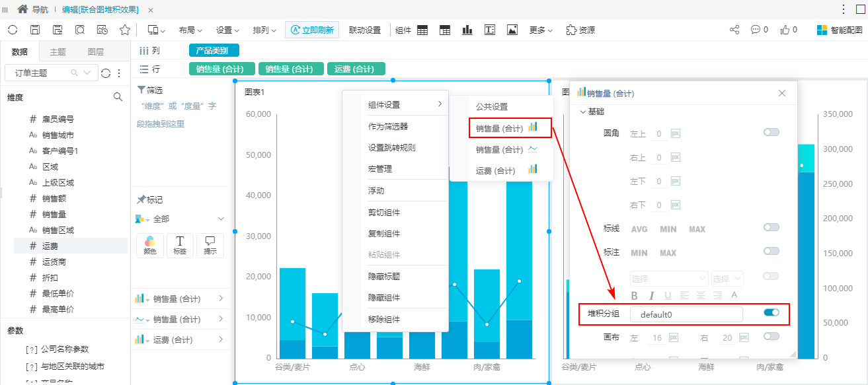Save the dashboard with the save icon
Screen dimensions: 868x385
(35, 30)
